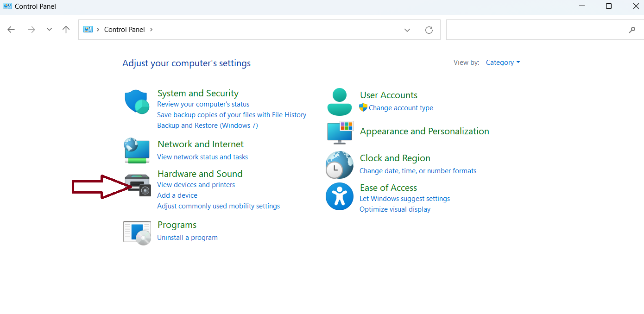
Task: Expand the address bar history dropdown
Action: coord(407,30)
